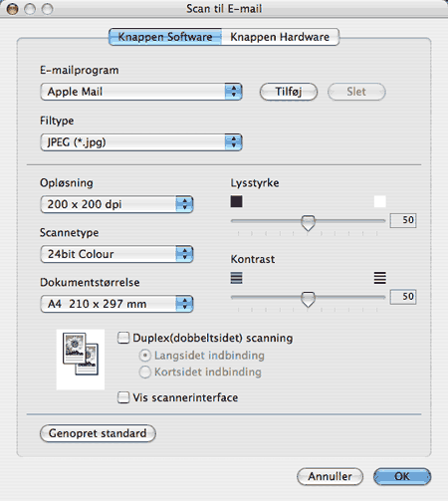
Task: Click the low contrast icon under Kontrast
Action: pyautogui.click(x=236, y=278)
